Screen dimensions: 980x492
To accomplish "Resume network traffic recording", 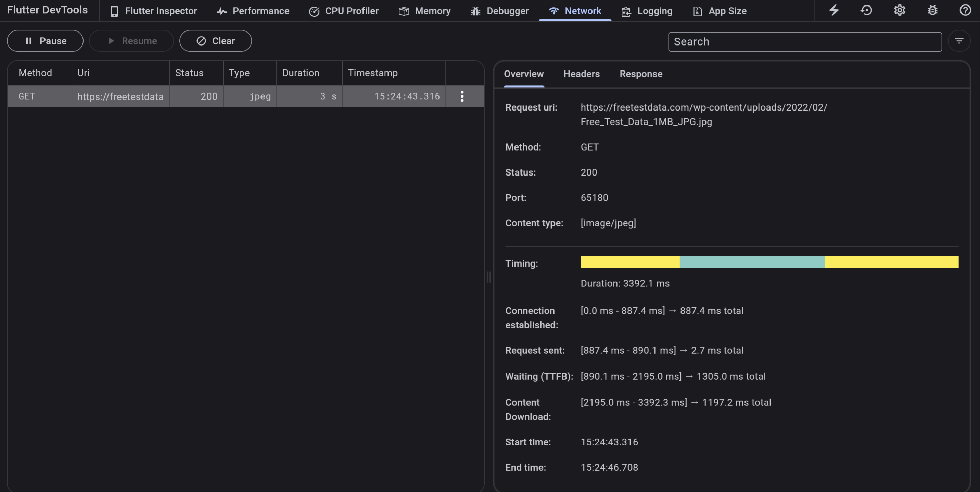I will (x=131, y=41).
